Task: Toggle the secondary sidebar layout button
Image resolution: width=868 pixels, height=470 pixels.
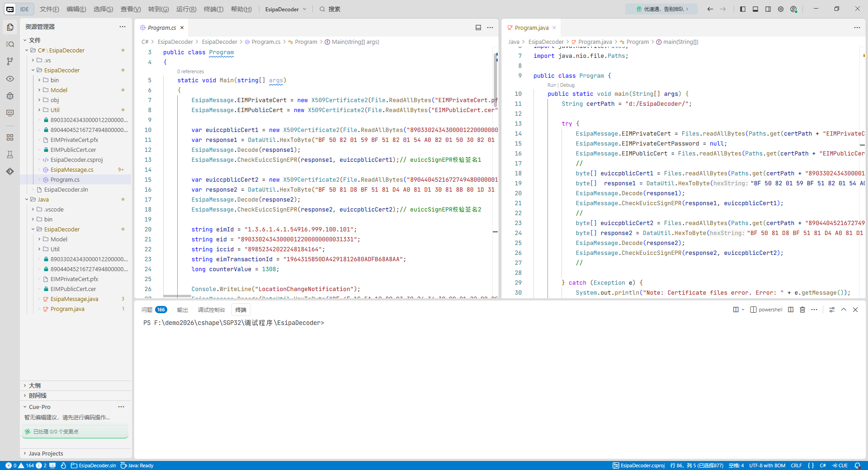Action: pos(768,9)
